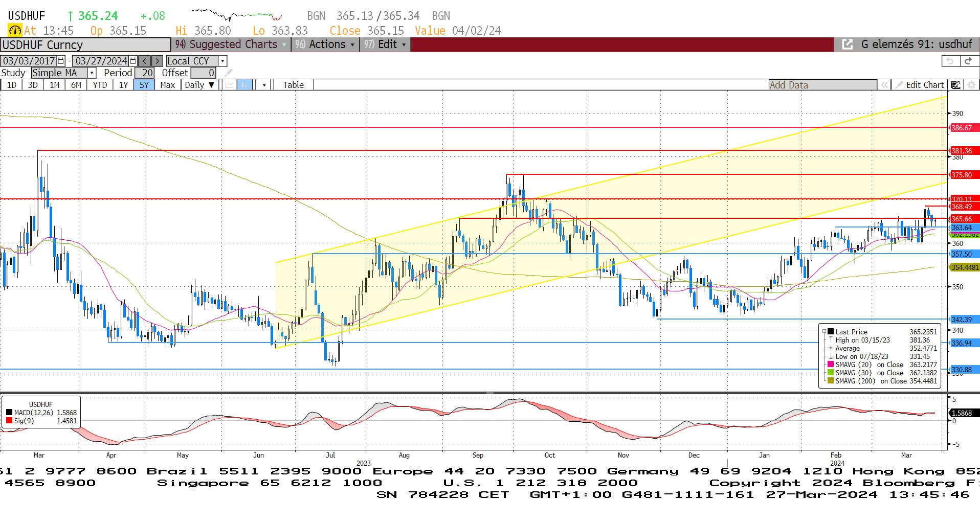Screen dimensions: 980x523
Task: Select the Max range tab
Action: point(168,85)
